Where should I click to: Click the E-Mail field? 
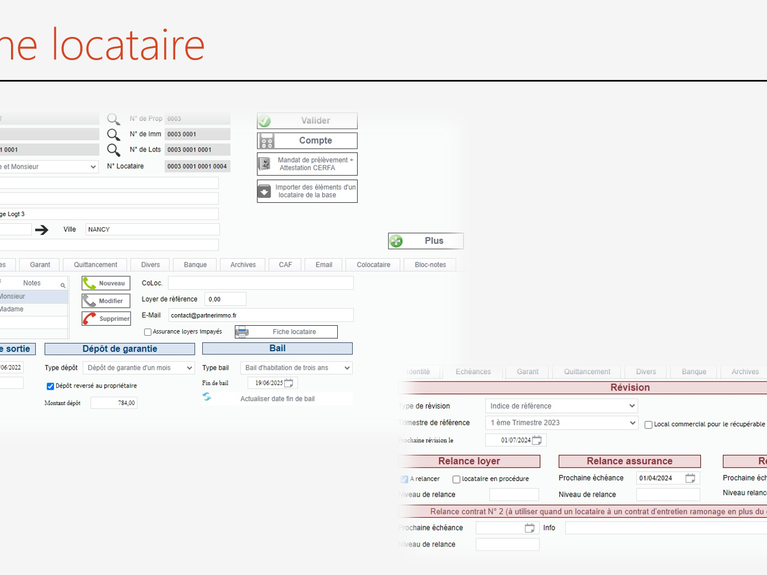click(x=261, y=316)
